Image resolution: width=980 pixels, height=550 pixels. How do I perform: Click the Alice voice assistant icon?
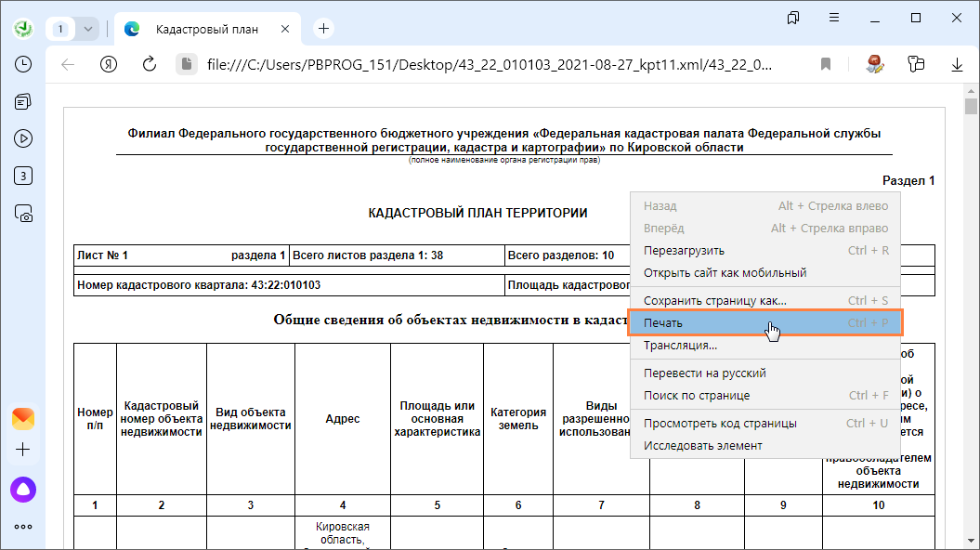[x=23, y=489]
